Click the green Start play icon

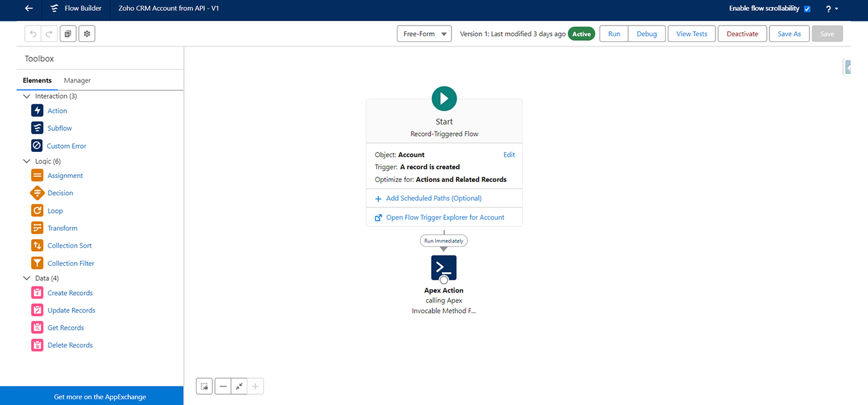coord(444,99)
